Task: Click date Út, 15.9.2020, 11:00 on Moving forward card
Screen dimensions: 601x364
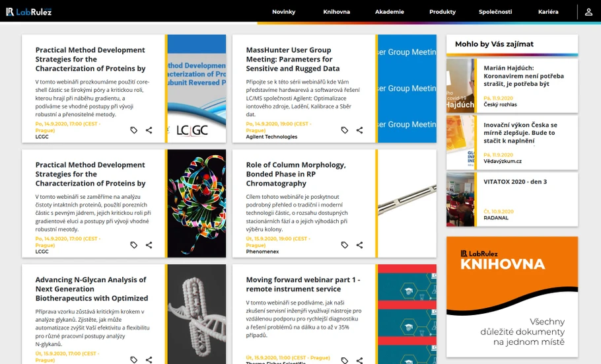Action: [x=288, y=357]
